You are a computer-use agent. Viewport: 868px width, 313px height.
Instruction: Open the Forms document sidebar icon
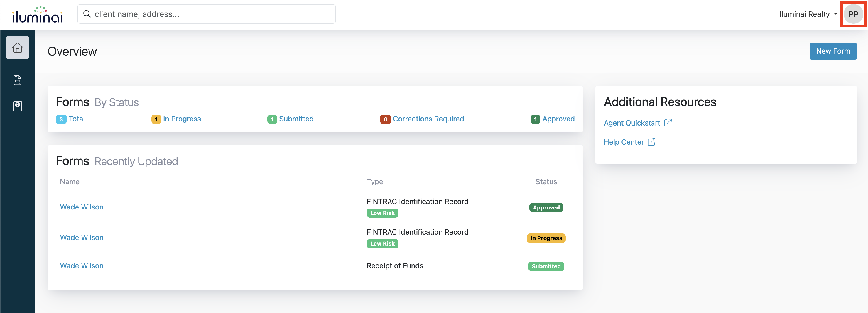(18, 80)
